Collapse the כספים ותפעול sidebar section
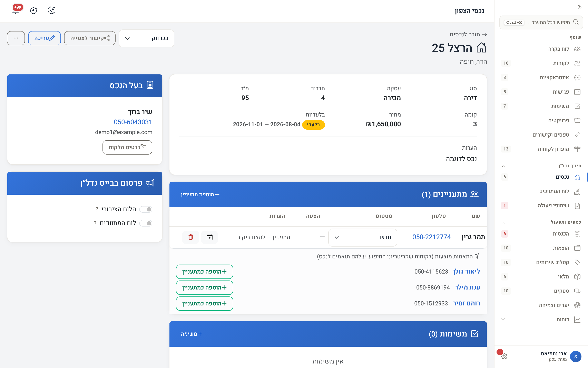Screen dimensions: 588x368 [503, 223]
